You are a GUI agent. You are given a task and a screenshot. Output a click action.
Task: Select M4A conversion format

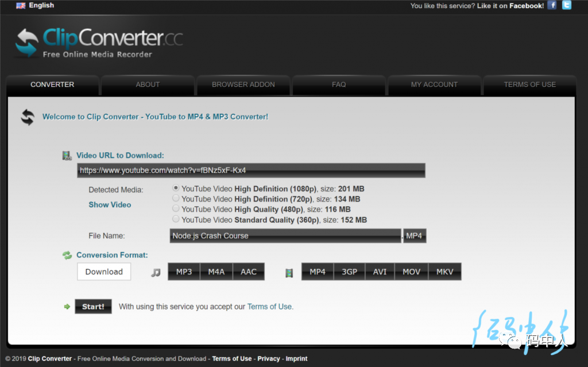[216, 272]
